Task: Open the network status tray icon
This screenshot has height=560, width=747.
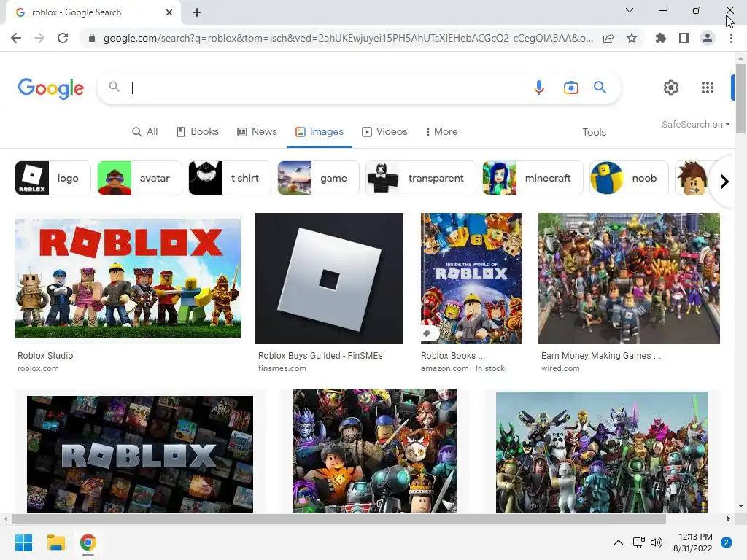Action: [638, 542]
